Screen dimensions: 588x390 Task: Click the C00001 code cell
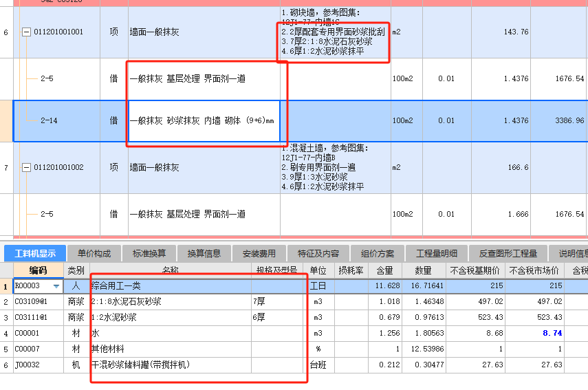39,334
